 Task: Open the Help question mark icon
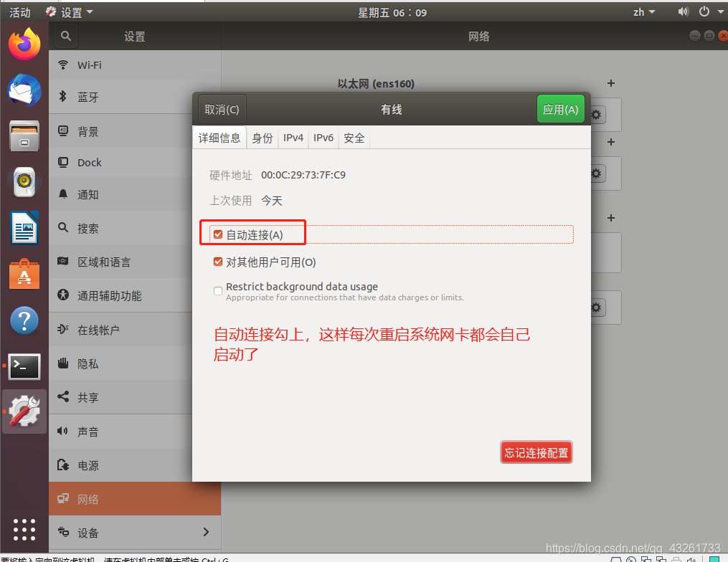click(x=24, y=320)
